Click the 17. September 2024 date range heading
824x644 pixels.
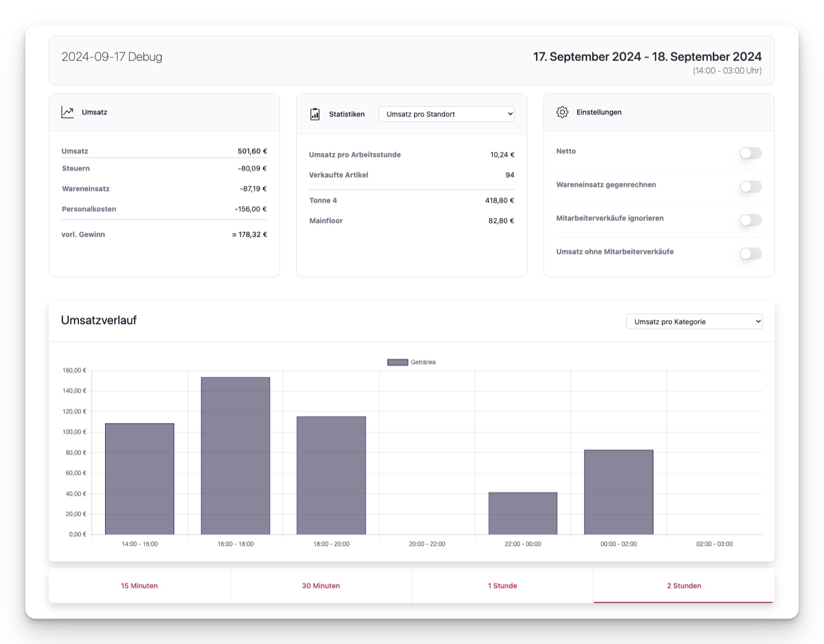coord(647,57)
